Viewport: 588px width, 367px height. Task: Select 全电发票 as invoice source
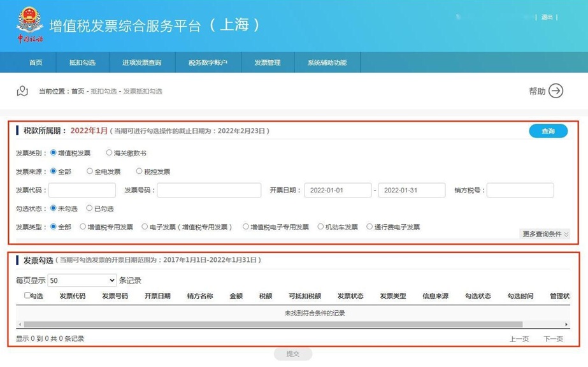[x=90, y=171]
